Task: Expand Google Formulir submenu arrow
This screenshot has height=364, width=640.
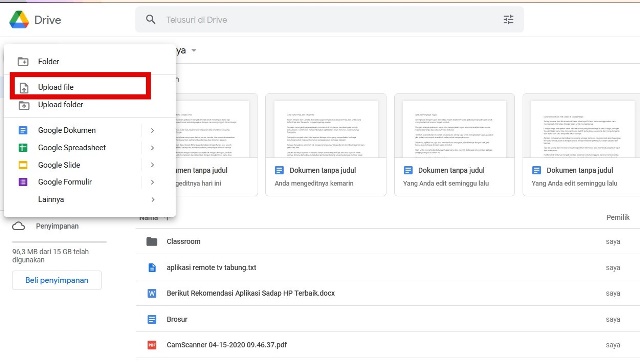Action: click(152, 182)
